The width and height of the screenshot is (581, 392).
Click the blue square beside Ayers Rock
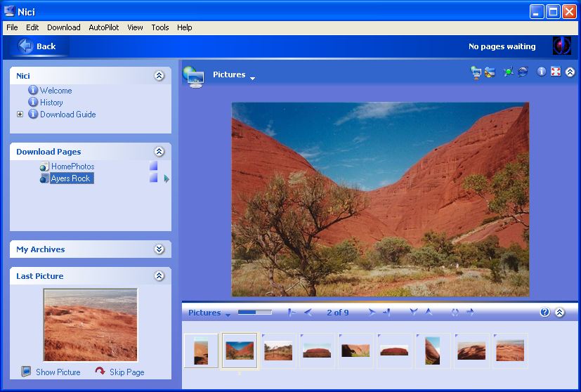point(153,178)
